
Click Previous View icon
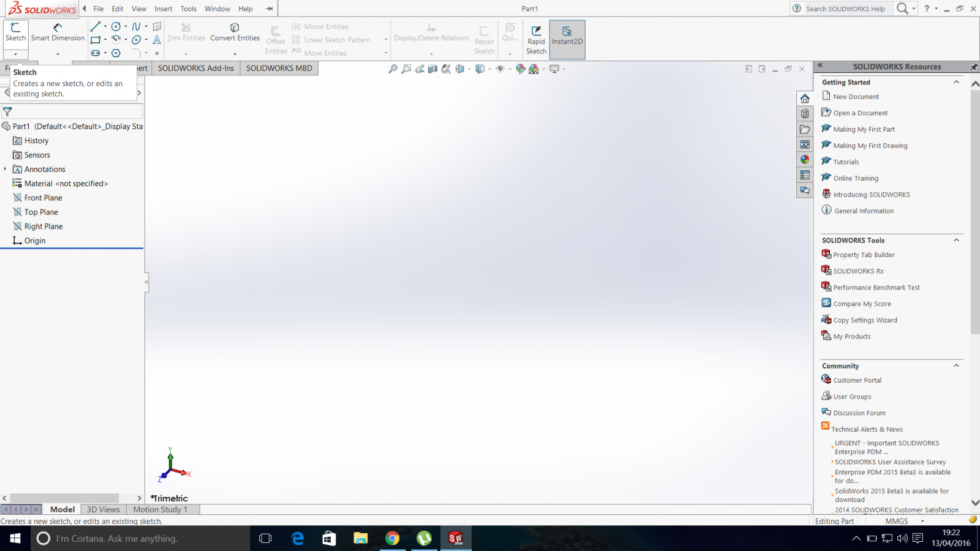pyautogui.click(x=420, y=69)
